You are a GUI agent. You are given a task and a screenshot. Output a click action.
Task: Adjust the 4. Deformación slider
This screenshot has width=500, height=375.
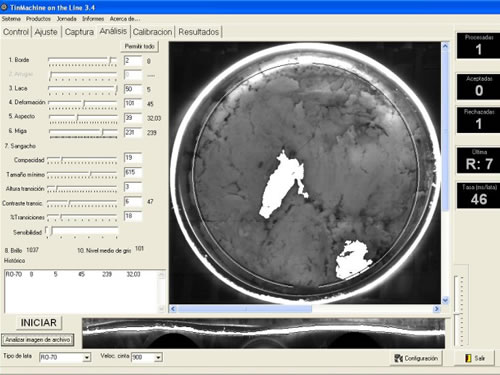coord(83,104)
